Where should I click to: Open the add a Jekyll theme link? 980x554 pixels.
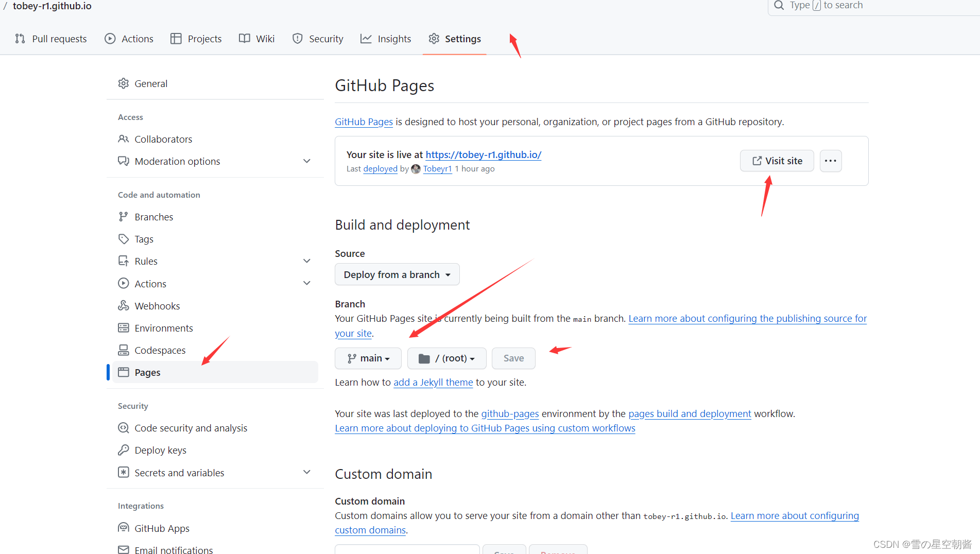[433, 382]
